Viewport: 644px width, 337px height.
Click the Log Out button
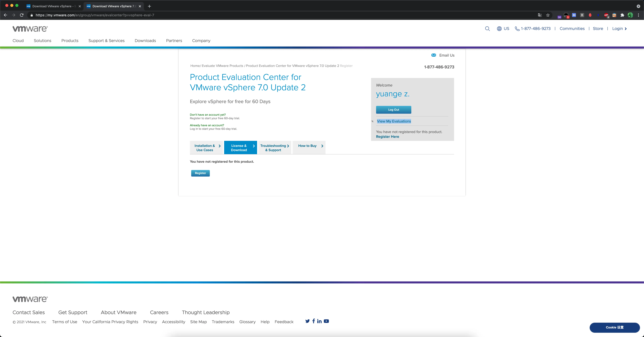coord(393,110)
